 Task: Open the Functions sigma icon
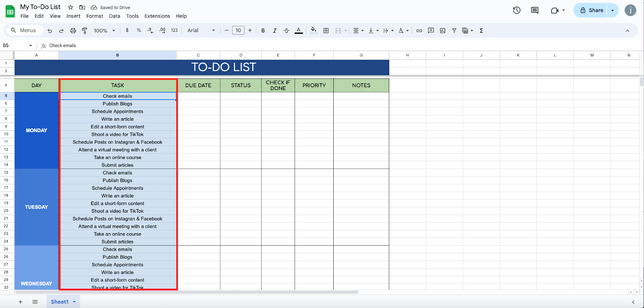pos(481,31)
